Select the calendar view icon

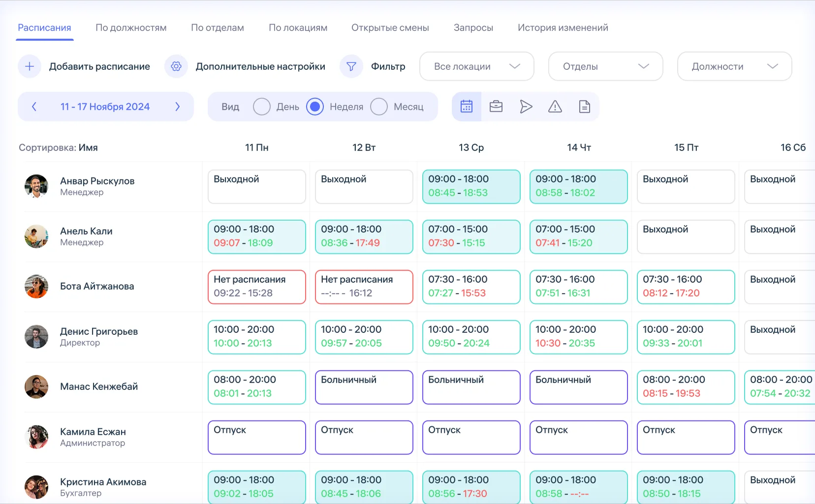click(467, 106)
